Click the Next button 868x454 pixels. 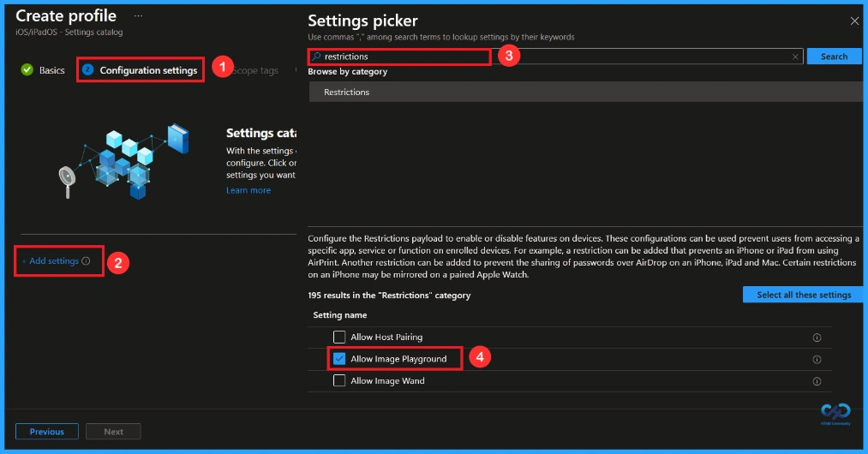tap(113, 432)
